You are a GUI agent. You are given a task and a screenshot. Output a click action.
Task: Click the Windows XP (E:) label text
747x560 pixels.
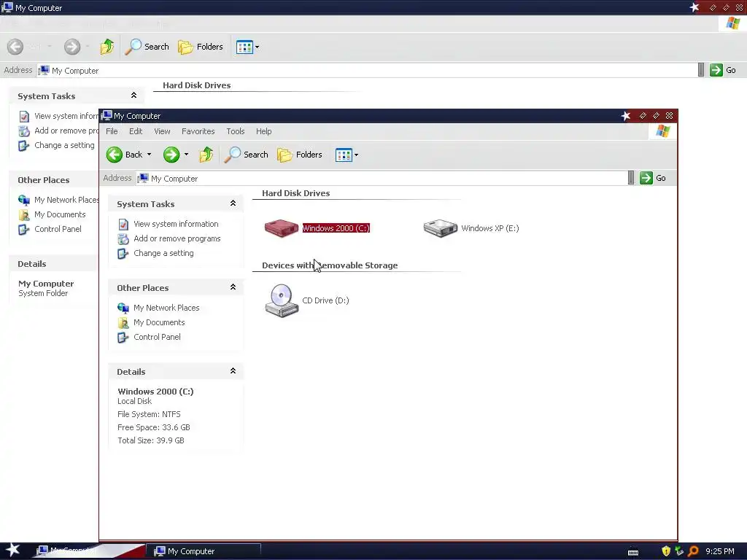(x=489, y=228)
